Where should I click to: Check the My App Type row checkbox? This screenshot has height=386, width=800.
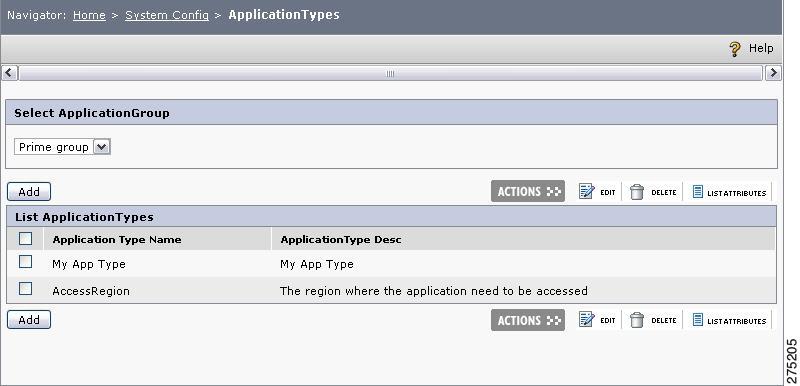pos(26,262)
